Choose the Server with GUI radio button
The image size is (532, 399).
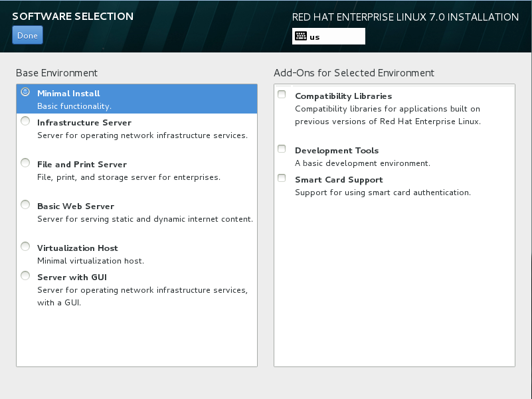pyautogui.click(x=25, y=276)
